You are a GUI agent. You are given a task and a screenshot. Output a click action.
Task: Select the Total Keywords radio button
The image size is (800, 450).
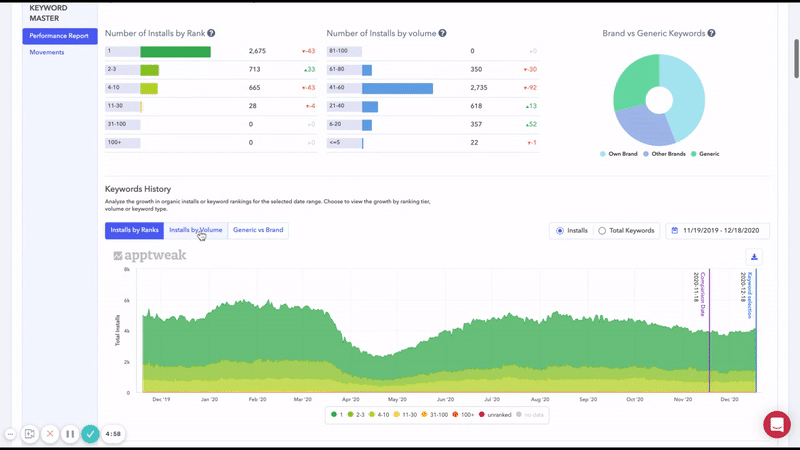pos(602,231)
